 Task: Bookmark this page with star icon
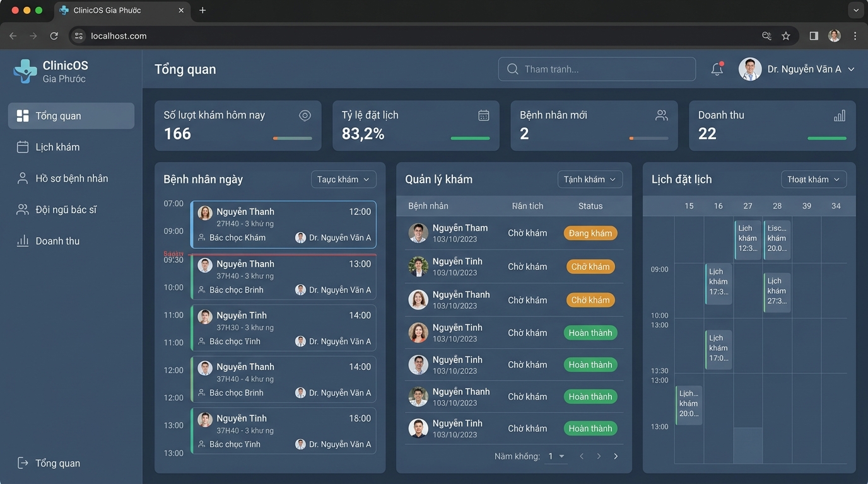click(786, 36)
